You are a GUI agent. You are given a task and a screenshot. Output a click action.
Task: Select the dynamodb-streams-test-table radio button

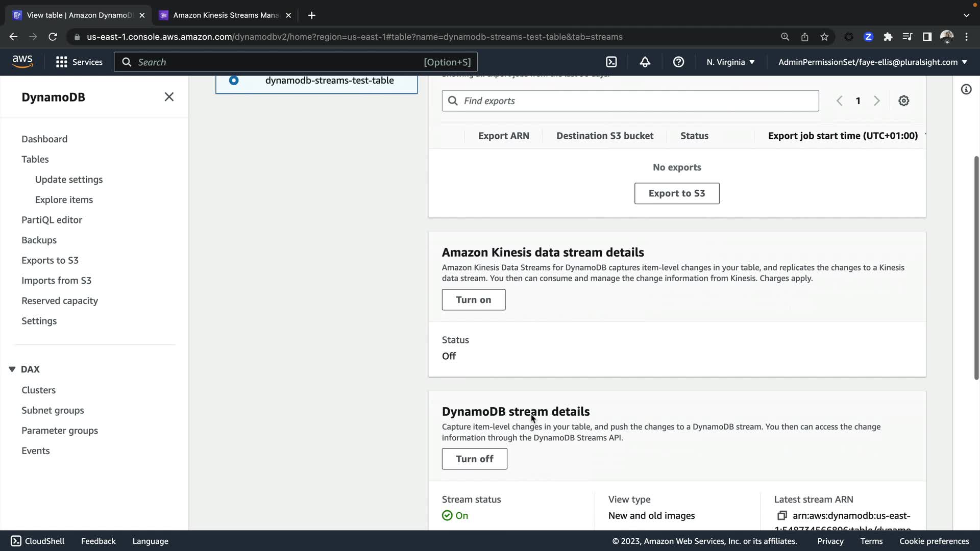point(234,80)
